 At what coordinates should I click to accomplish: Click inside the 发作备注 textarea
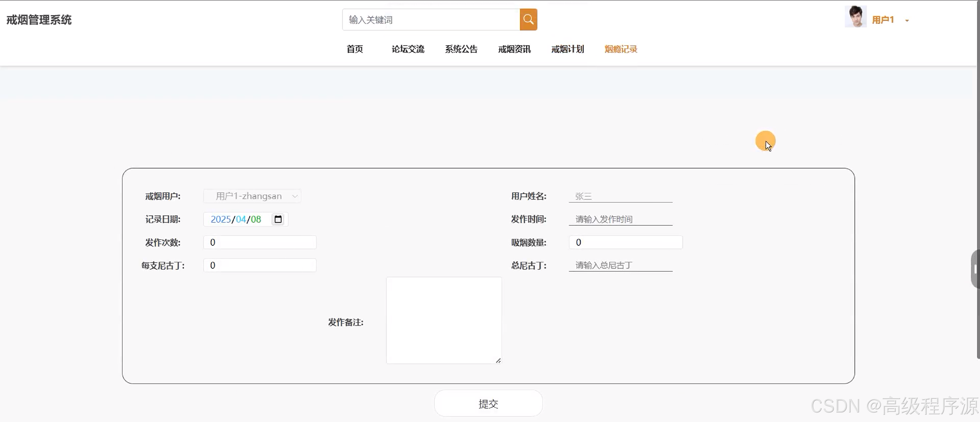(x=444, y=320)
